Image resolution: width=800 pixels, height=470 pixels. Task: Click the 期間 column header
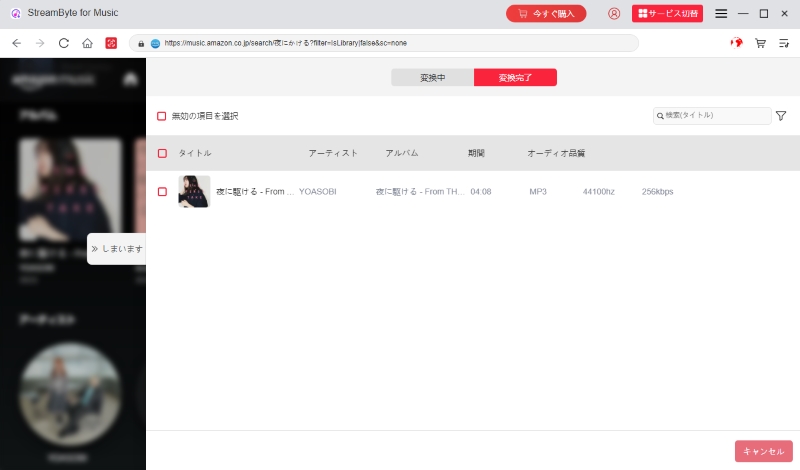tap(476, 153)
